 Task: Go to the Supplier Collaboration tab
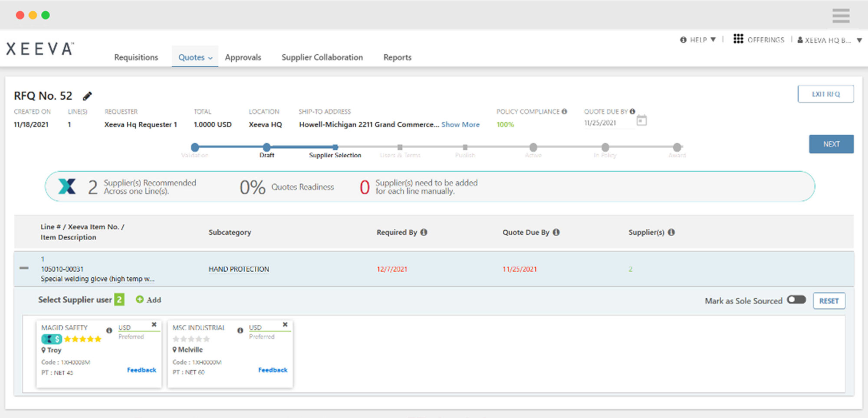click(x=322, y=57)
